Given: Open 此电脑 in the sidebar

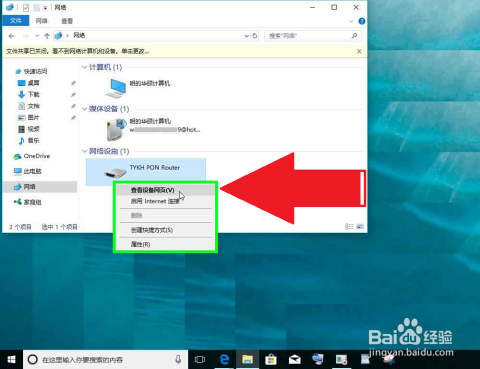Looking at the screenshot, I should coord(28,171).
